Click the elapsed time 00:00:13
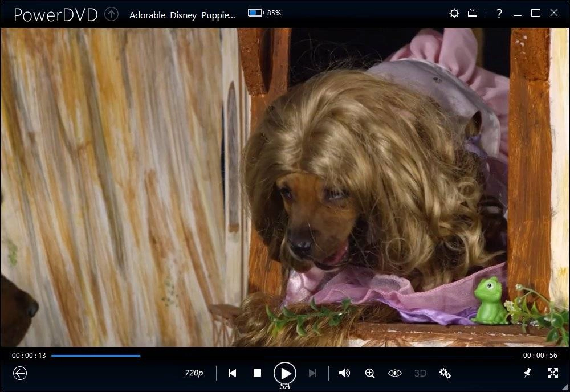 [x=28, y=356]
